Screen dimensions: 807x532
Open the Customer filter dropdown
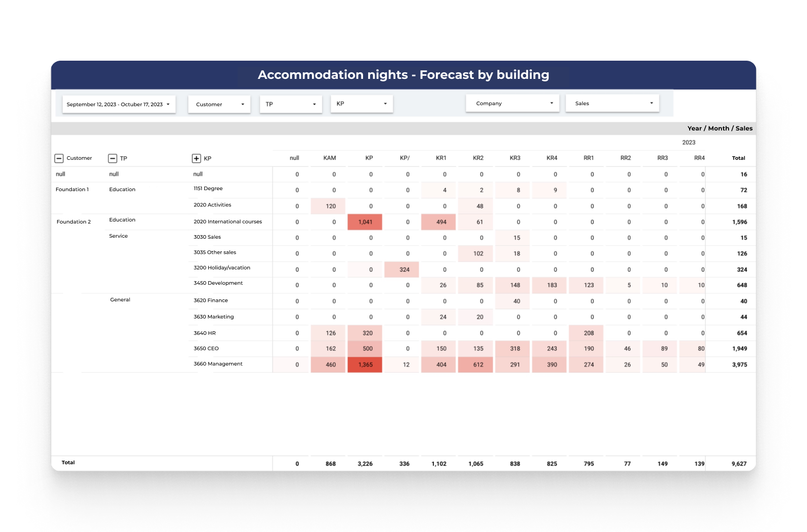click(x=219, y=104)
